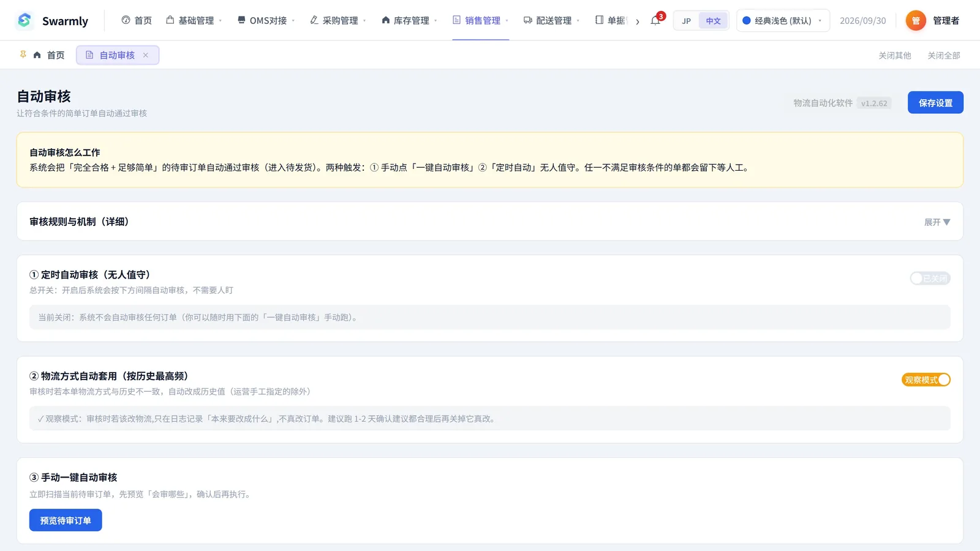This screenshot has height=551, width=980.
Task: Click the v1.2.62 version badge
Action: tap(874, 103)
